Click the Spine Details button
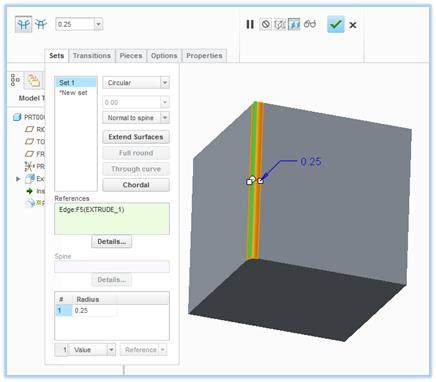The width and height of the screenshot is (436, 382). (x=111, y=280)
